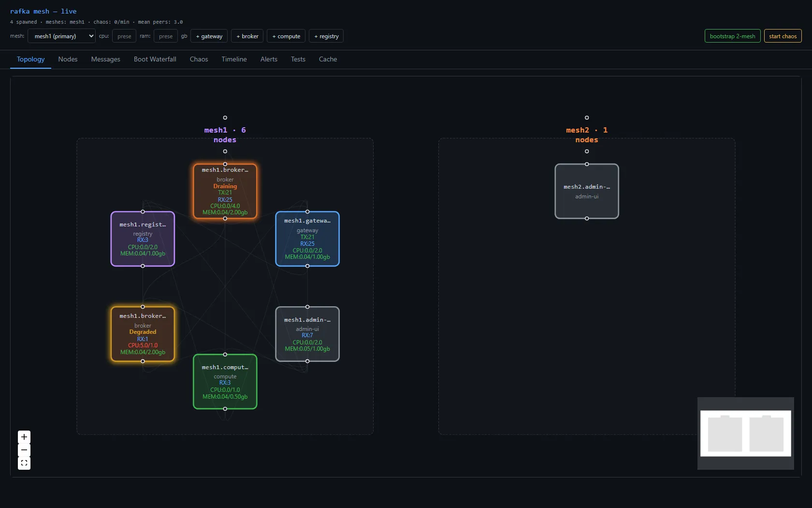Open the Nodes tab
This screenshot has width=812, height=508.
click(68, 59)
